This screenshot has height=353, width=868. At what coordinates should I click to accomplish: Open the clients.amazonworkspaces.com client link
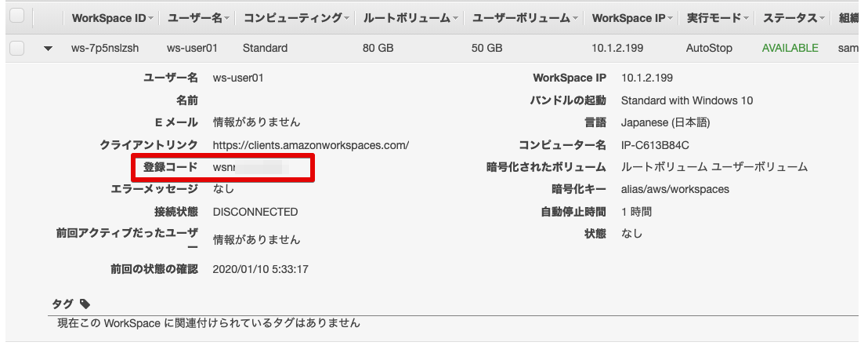[310, 145]
